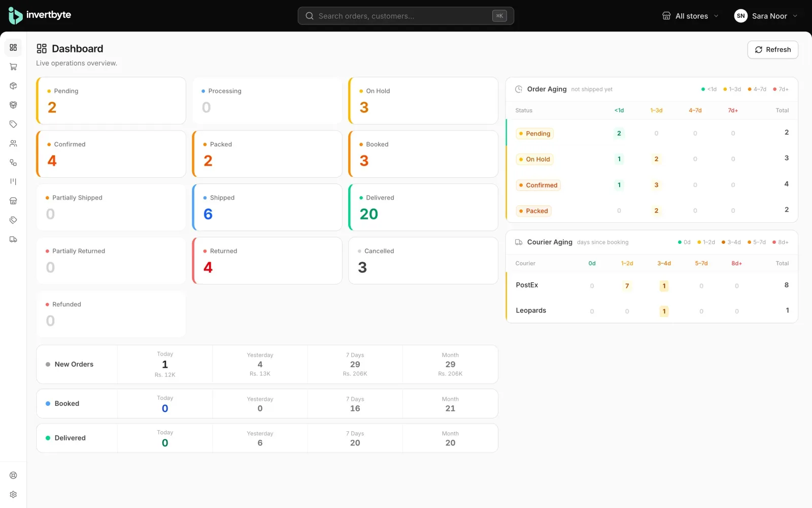Open the Shipped orders card
Viewport: 812px width, 508px height.
pyautogui.click(x=267, y=207)
